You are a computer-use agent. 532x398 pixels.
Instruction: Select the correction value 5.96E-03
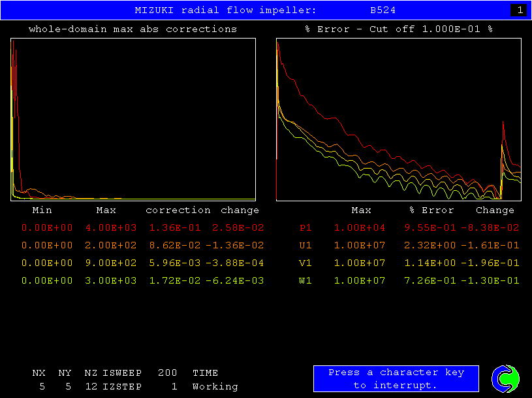pyautogui.click(x=175, y=263)
